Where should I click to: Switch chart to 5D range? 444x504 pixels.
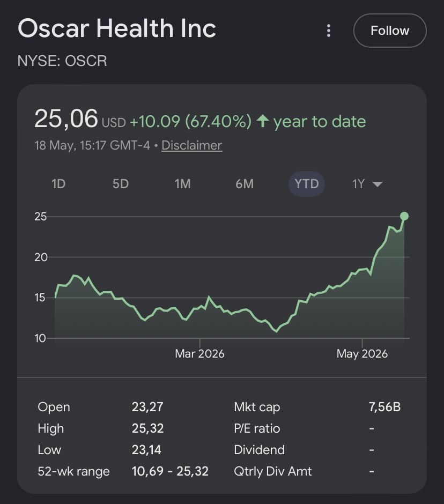[121, 184]
